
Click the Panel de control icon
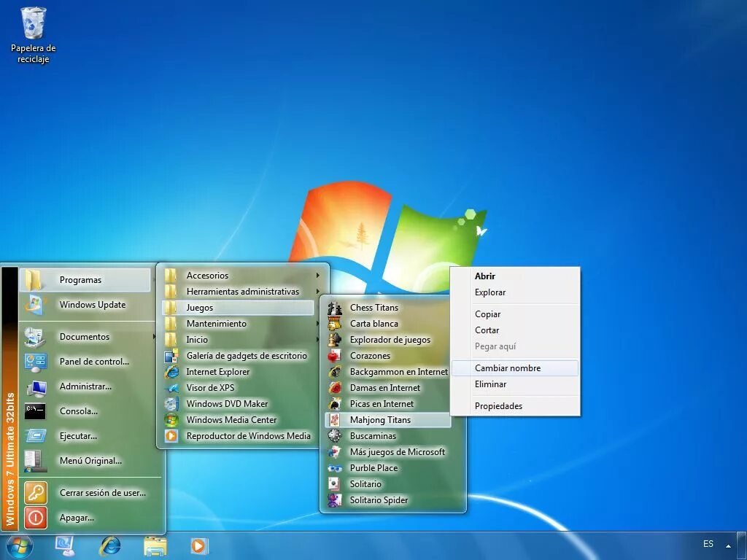click(x=35, y=362)
